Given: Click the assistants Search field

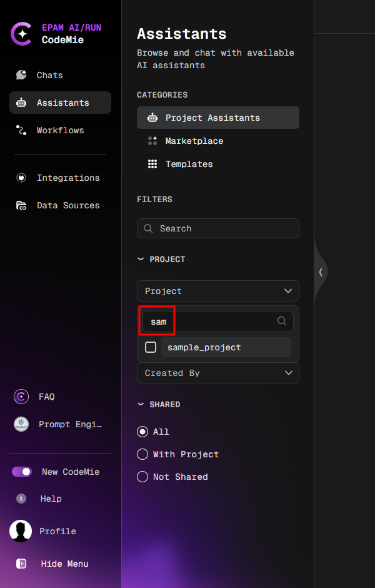Looking at the screenshot, I should click(x=217, y=228).
